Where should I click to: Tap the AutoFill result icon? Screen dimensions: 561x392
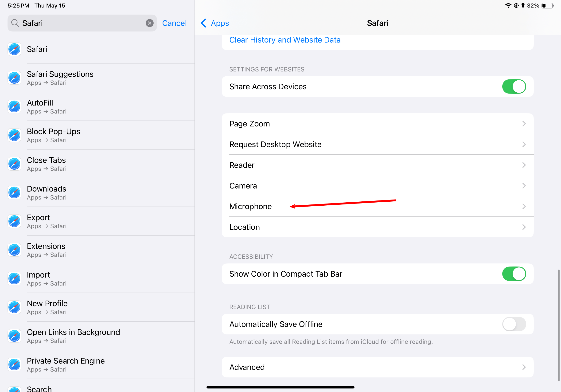pos(14,106)
